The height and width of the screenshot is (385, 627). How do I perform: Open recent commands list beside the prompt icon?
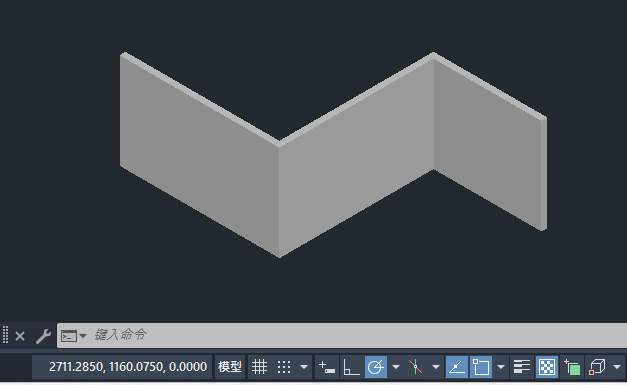coord(83,335)
